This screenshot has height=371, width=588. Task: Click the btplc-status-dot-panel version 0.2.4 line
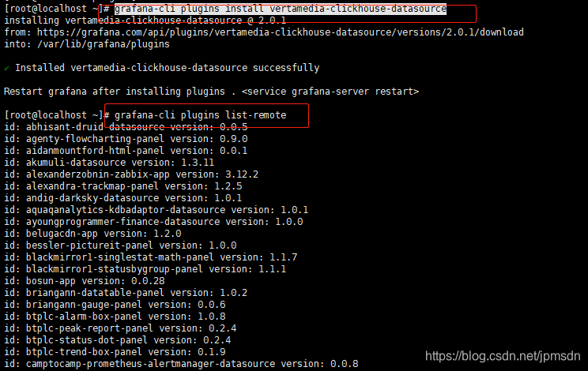(118, 340)
